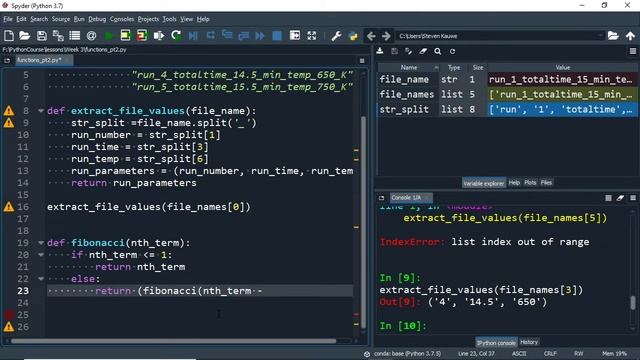Viewport: 640px width, 360px height.
Task: Sort variables by the Name column header
Action: click(x=409, y=68)
